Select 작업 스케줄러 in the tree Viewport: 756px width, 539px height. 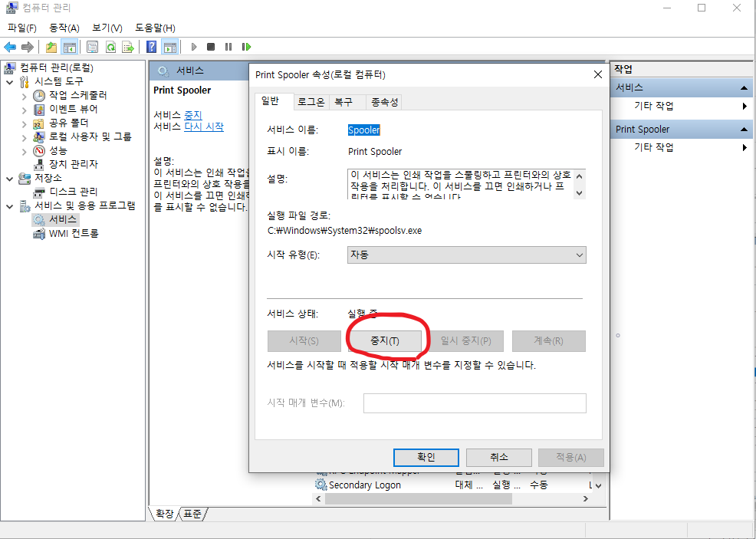77,96
